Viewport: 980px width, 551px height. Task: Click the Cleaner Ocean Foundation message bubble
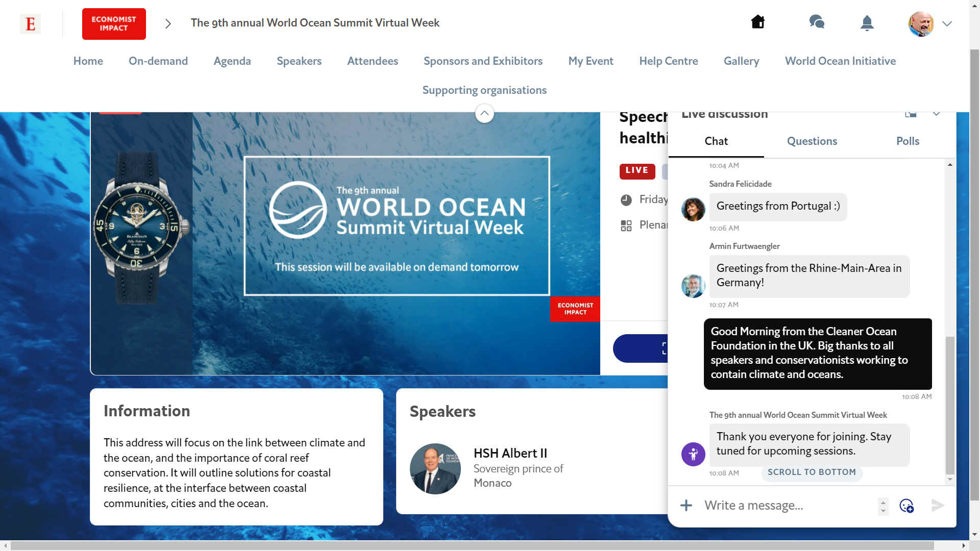818,354
